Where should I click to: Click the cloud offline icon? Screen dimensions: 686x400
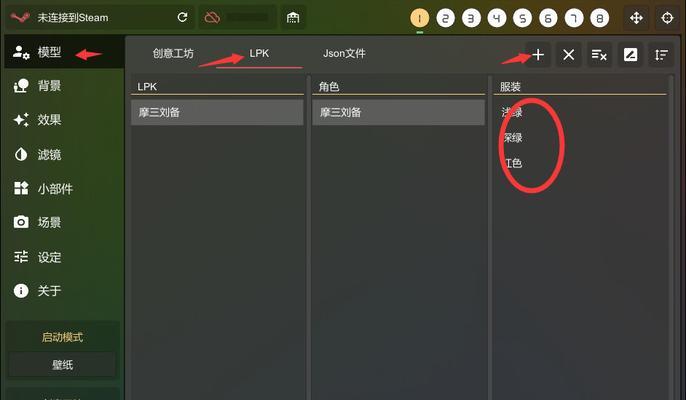212,18
